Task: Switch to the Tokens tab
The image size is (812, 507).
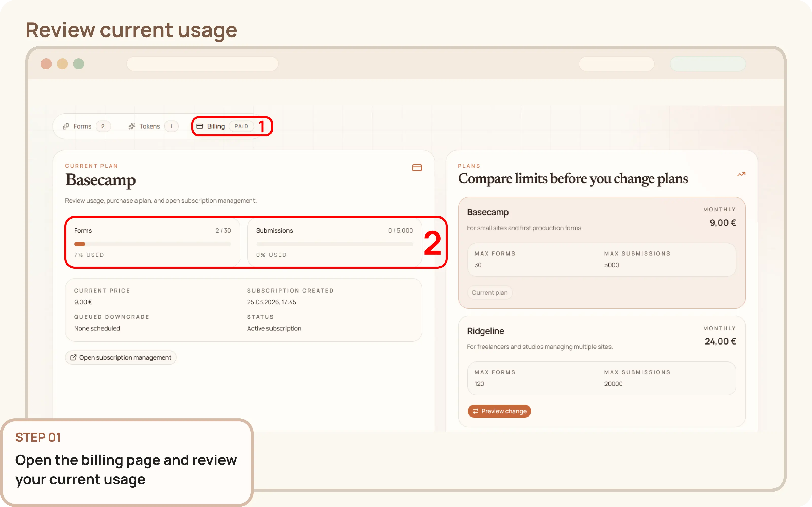Action: pyautogui.click(x=150, y=126)
